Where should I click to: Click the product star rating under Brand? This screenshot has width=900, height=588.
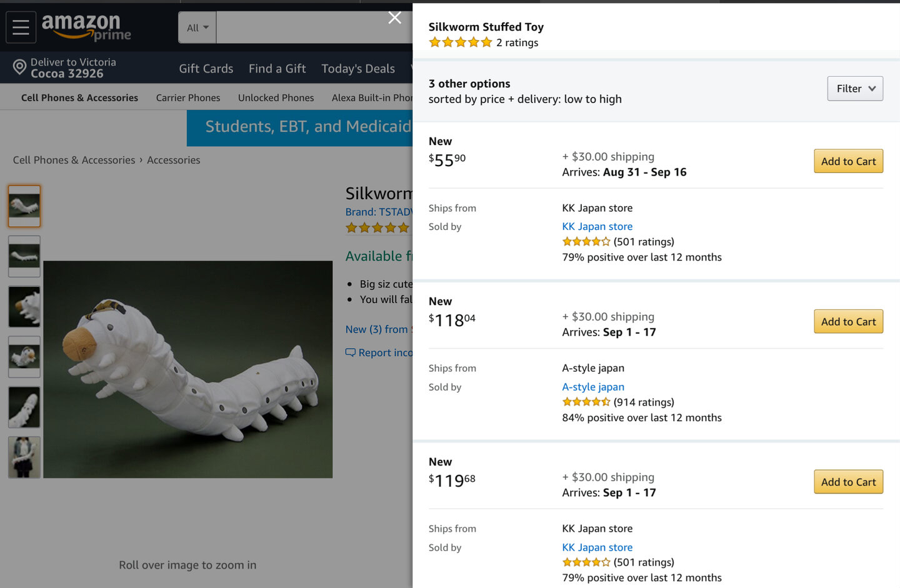pyautogui.click(x=377, y=228)
